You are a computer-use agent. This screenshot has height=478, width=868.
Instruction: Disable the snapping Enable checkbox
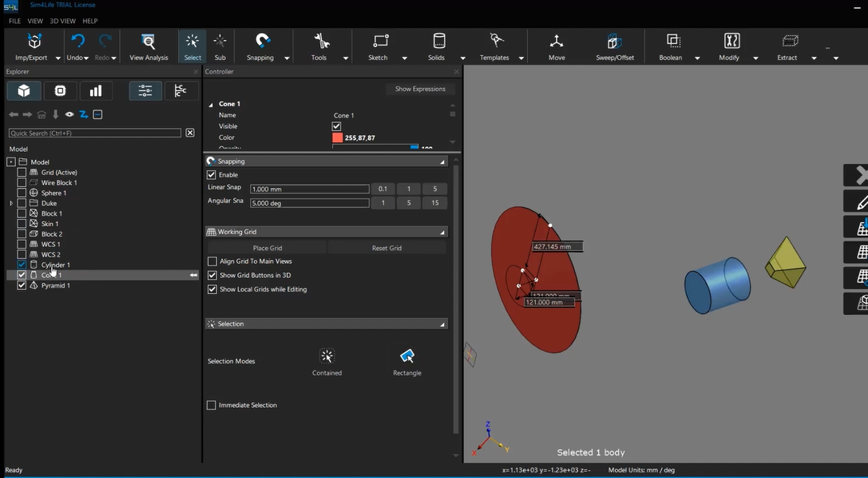212,175
